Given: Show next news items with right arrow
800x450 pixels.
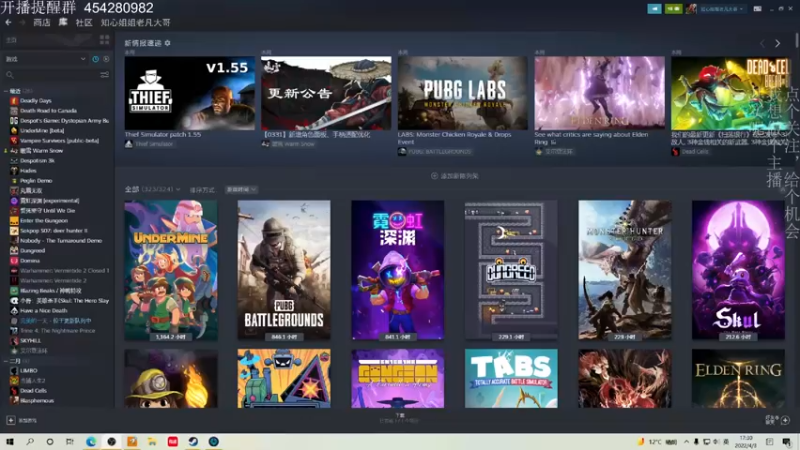Looking at the screenshot, I should coord(778,44).
